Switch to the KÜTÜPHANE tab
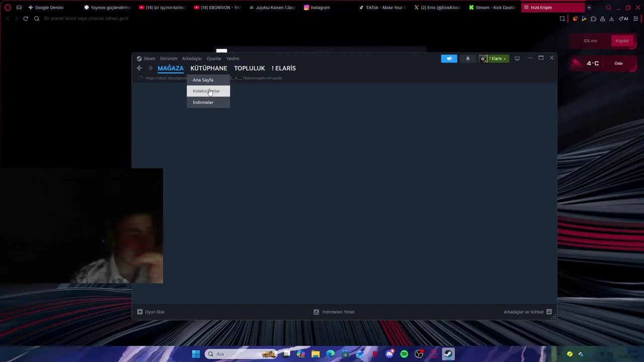 click(x=209, y=68)
